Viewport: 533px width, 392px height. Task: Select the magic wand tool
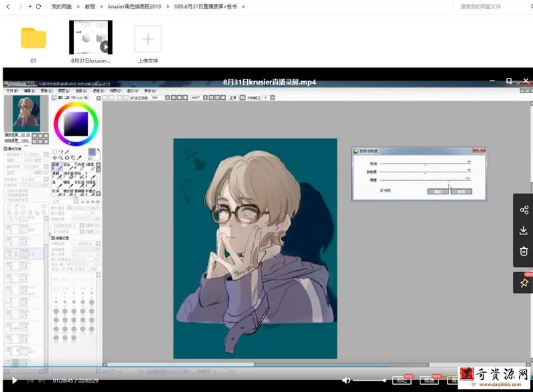tap(67, 152)
